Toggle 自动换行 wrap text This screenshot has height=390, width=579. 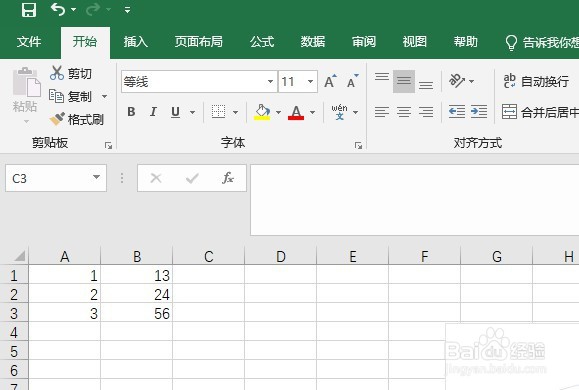coord(536,81)
